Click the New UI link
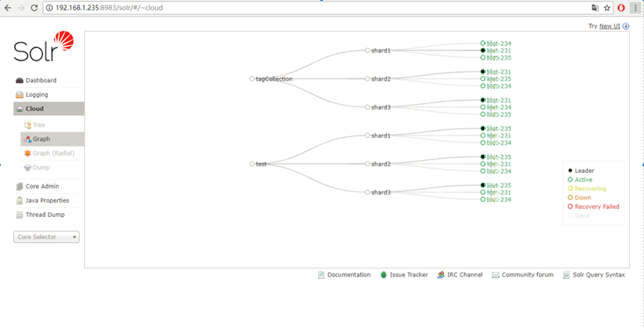Image resolution: width=644 pixels, height=328 pixels. coord(609,26)
